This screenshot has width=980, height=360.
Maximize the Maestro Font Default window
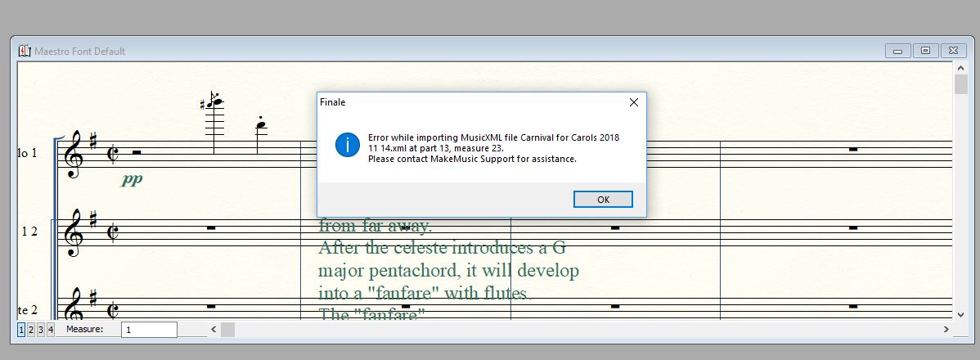925,51
